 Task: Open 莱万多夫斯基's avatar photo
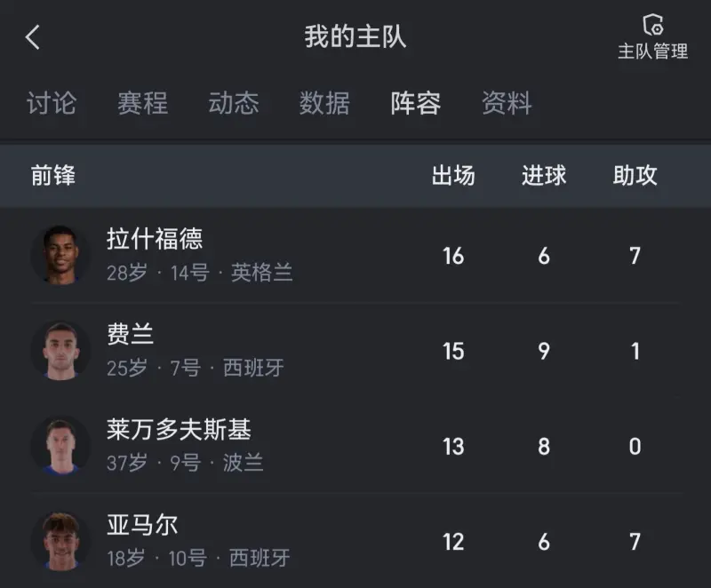point(60,446)
